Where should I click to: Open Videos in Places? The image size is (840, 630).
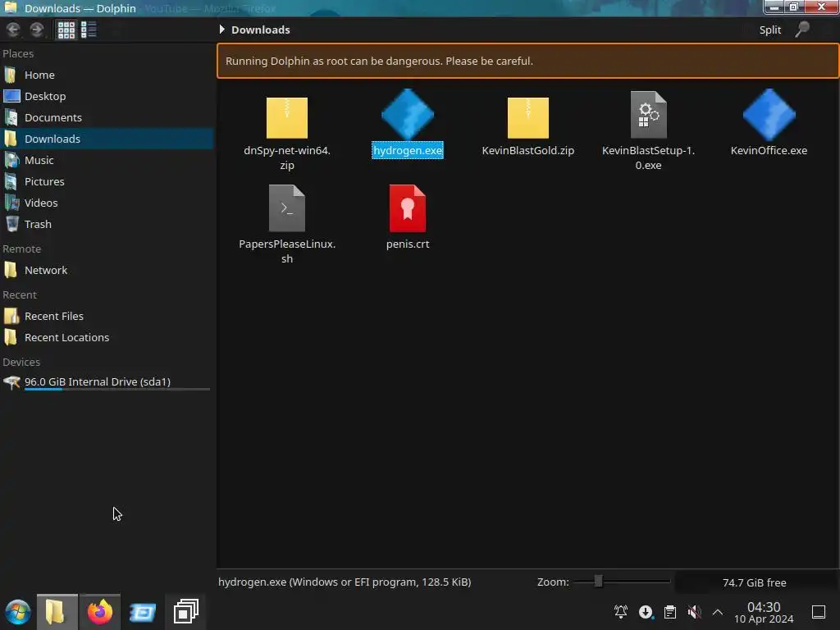107,203
